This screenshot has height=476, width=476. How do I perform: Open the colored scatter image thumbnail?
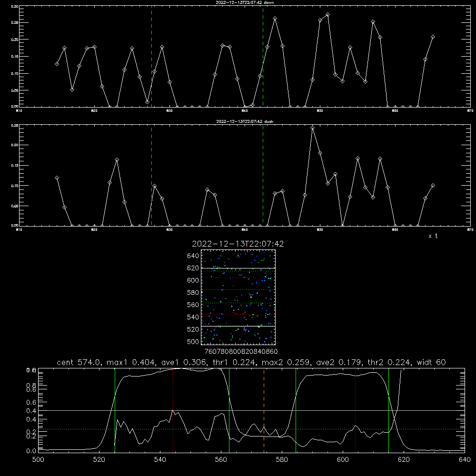pyautogui.click(x=238, y=297)
